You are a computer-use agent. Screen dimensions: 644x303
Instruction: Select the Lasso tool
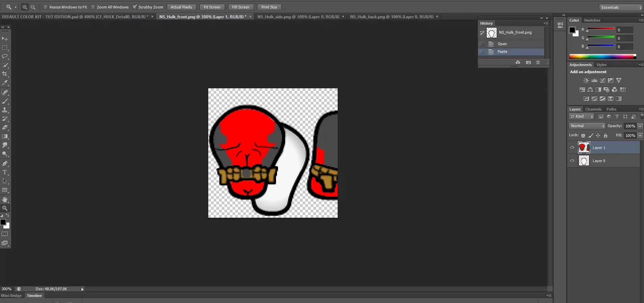[5, 56]
